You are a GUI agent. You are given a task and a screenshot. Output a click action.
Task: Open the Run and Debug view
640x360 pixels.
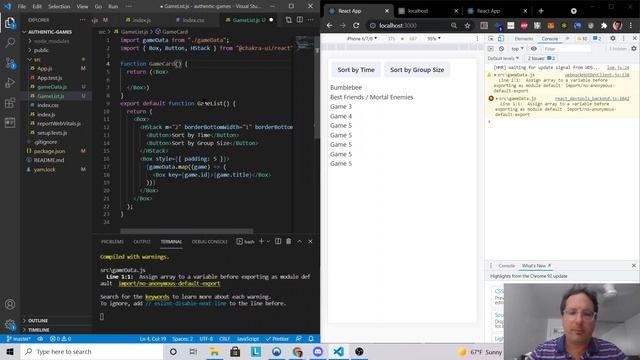(10, 82)
